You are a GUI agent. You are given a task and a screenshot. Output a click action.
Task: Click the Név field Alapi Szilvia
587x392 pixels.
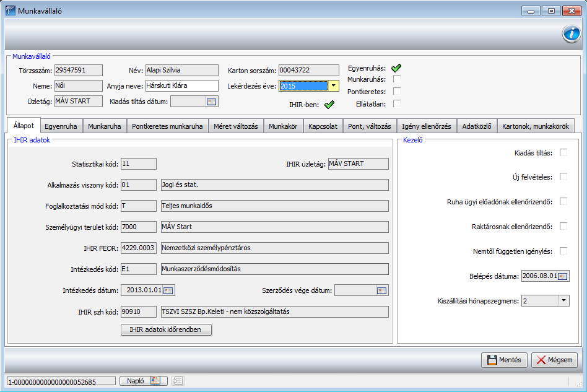pyautogui.click(x=181, y=70)
